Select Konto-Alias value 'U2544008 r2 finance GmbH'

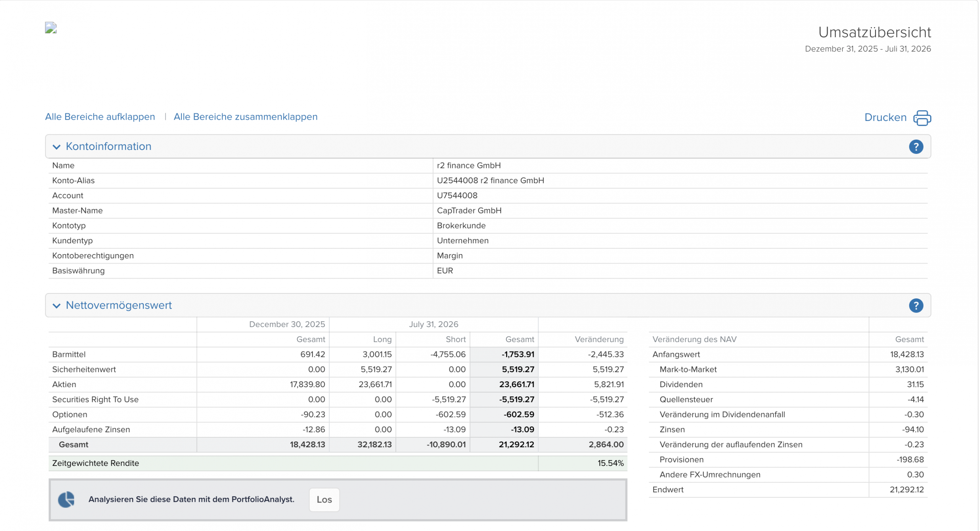click(490, 181)
